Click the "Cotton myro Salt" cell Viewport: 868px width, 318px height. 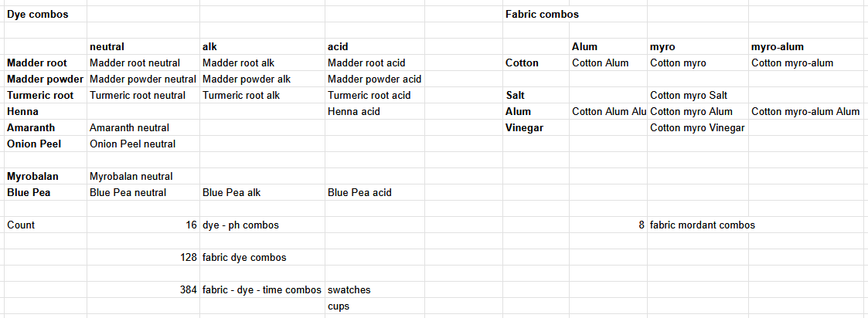688,96
